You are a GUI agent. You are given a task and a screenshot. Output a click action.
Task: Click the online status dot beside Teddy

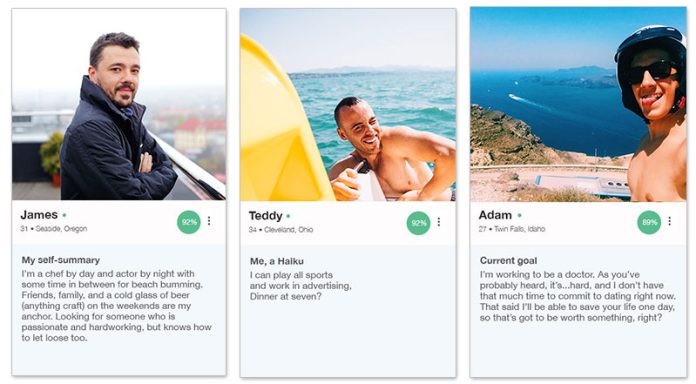pos(289,216)
